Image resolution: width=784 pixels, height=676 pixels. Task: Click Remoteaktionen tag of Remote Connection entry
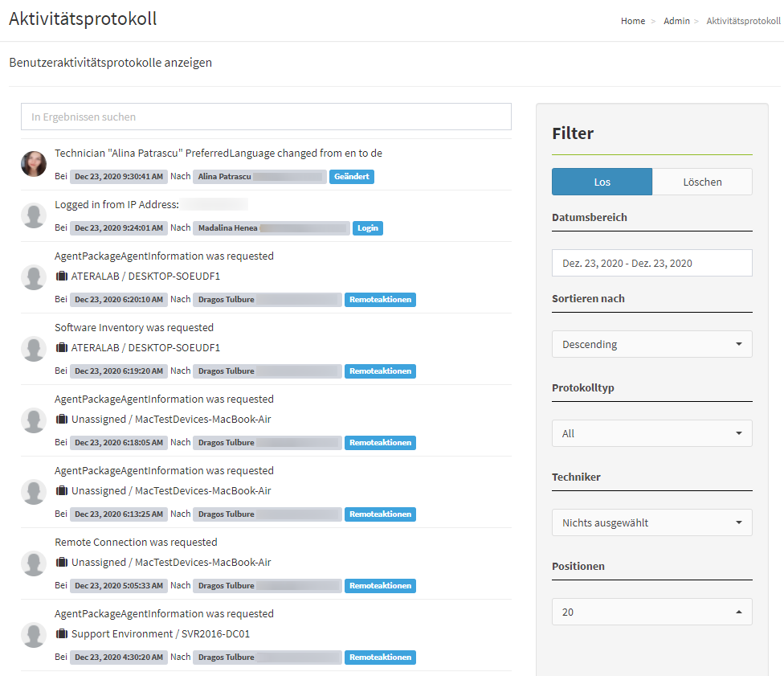click(x=380, y=586)
